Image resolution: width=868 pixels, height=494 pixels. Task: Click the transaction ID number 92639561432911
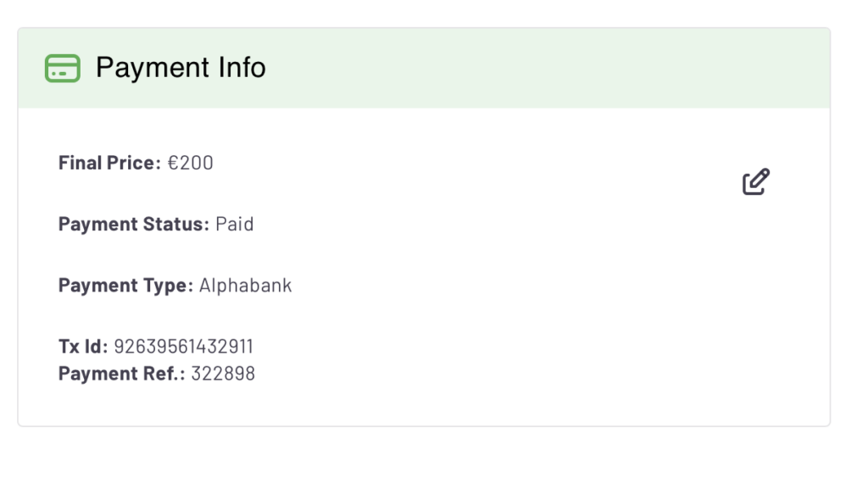pos(183,347)
